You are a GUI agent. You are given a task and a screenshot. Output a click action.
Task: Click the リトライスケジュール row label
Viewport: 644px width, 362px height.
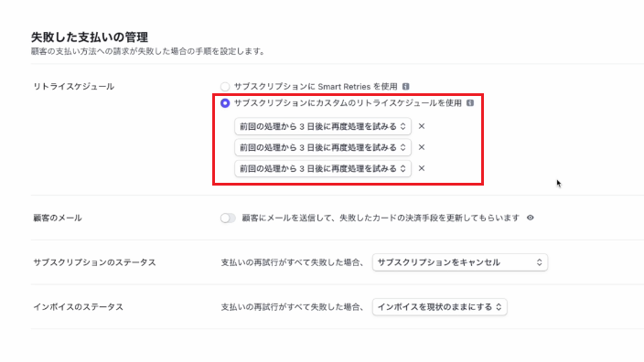point(74,87)
